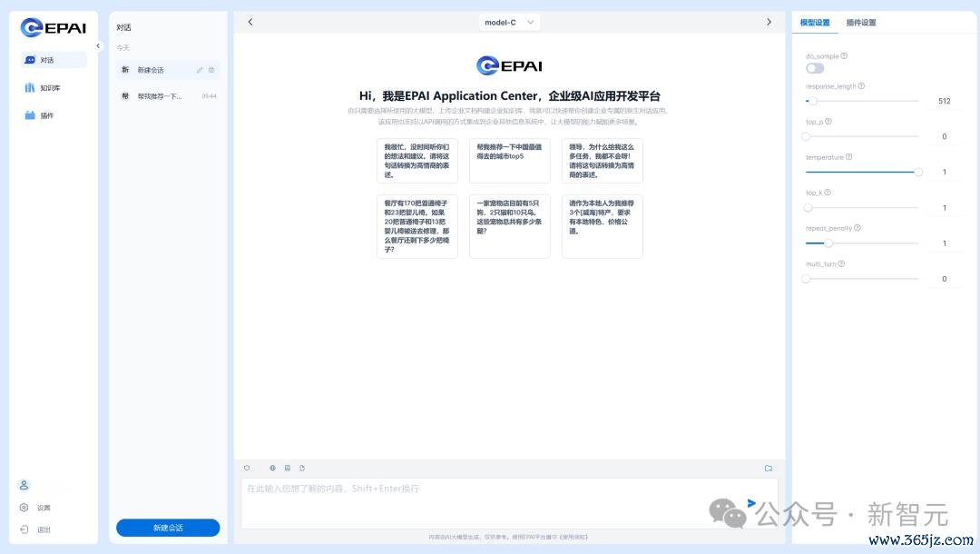
Task: Go back with the left arrow beside model-C
Action: [250, 22]
